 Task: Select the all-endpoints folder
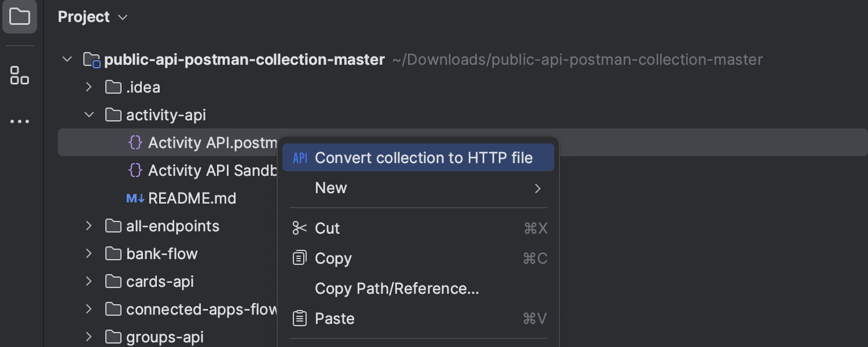(x=172, y=226)
